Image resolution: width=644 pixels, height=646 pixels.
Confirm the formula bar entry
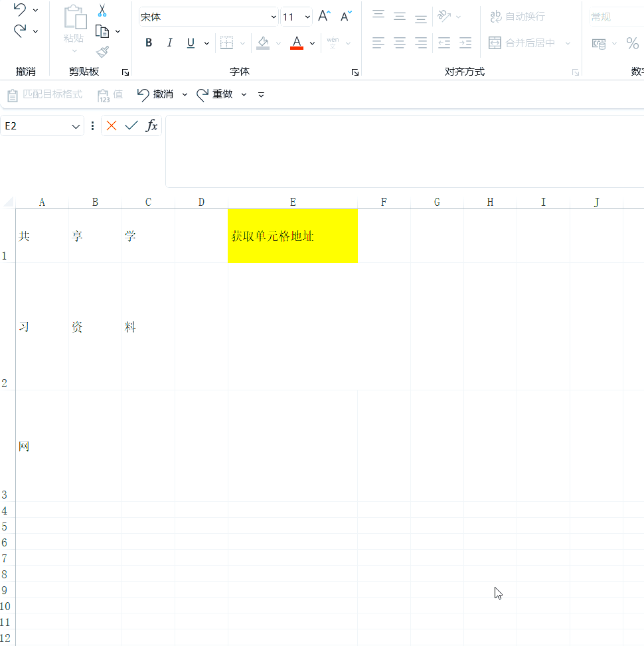[131, 125]
